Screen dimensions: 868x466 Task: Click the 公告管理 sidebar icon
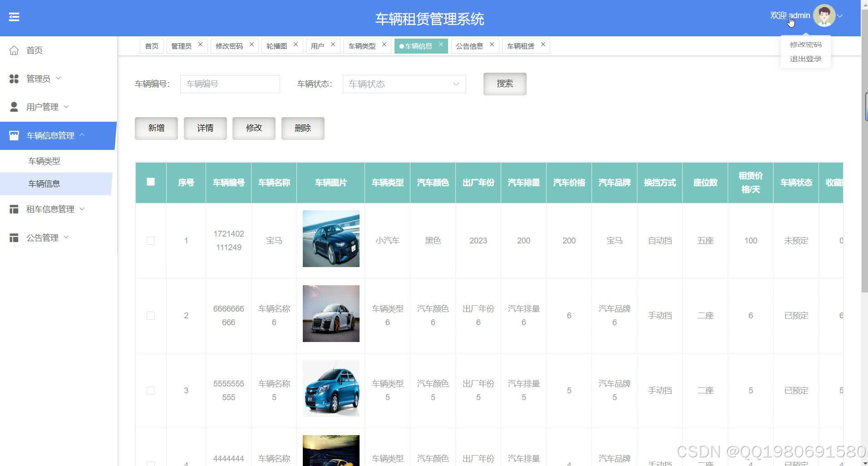14,237
